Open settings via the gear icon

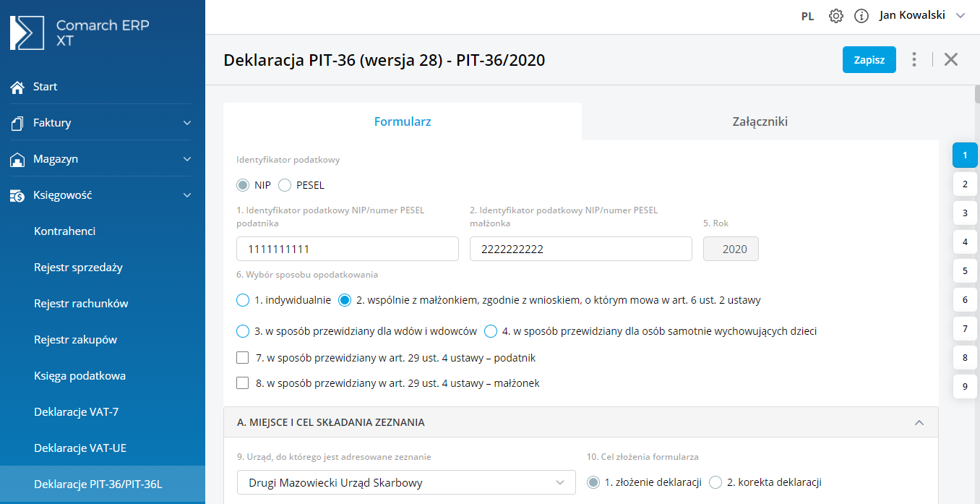click(836, 16)
